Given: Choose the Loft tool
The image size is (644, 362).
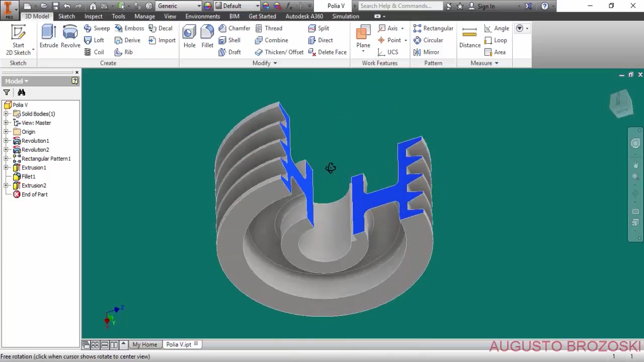Looking at the screenshot, I should tap(94, 40).
